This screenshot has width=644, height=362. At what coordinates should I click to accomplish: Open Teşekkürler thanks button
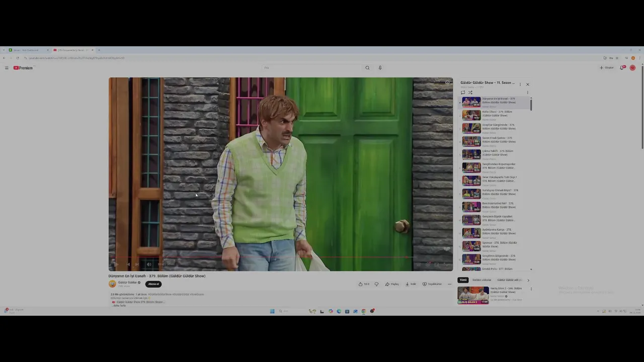click(x=432, y=284)
